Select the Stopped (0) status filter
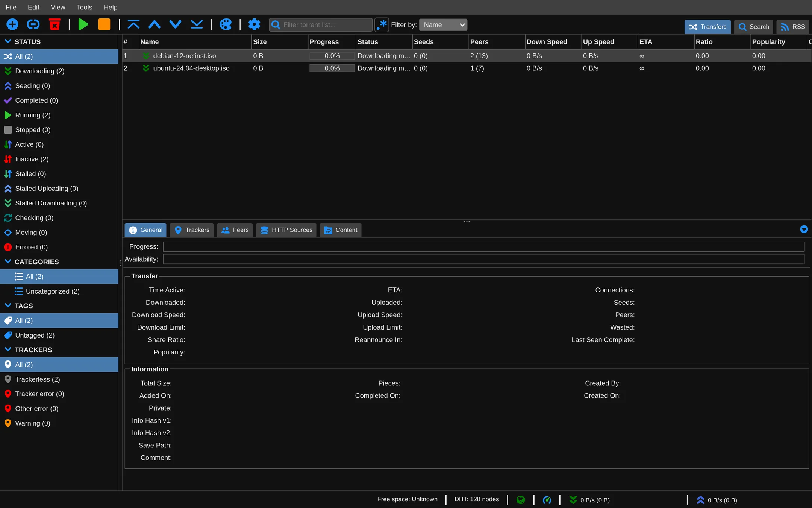 (59, 130)
